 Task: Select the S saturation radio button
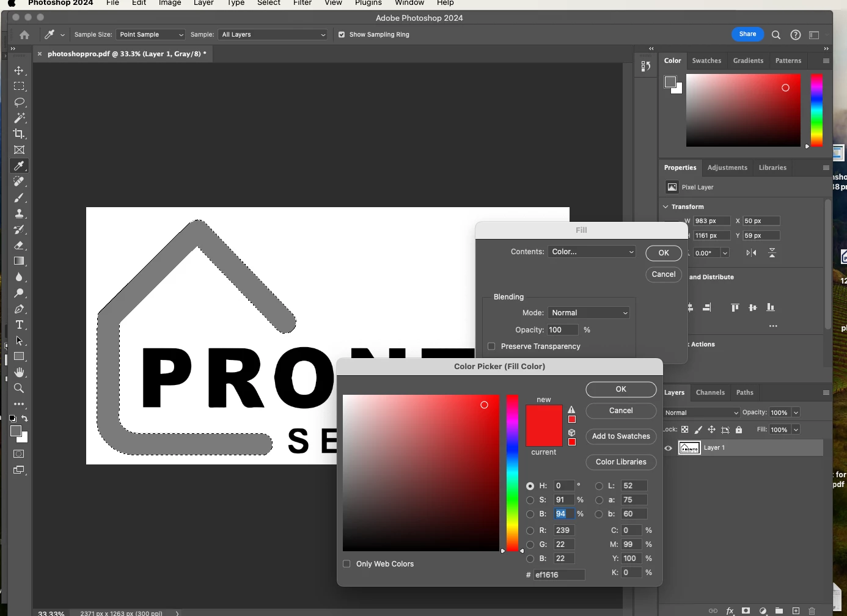click(x=530, y=500)
